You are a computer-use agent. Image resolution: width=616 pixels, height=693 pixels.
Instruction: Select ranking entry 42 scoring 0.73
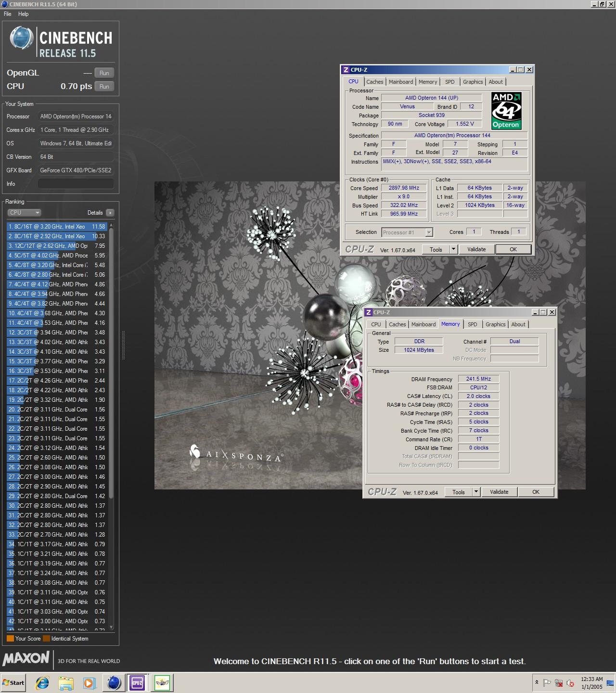pos(57,621)
